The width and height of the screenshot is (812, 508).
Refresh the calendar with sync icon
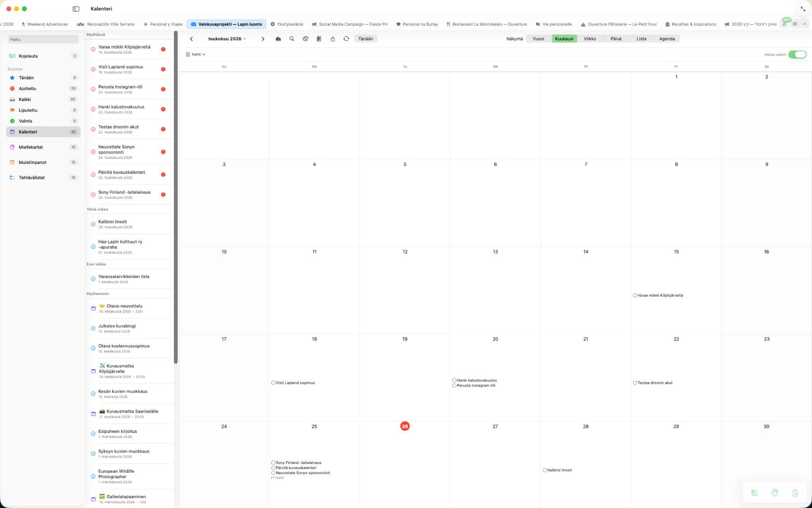pyautogui.click(x=346, y=39)
